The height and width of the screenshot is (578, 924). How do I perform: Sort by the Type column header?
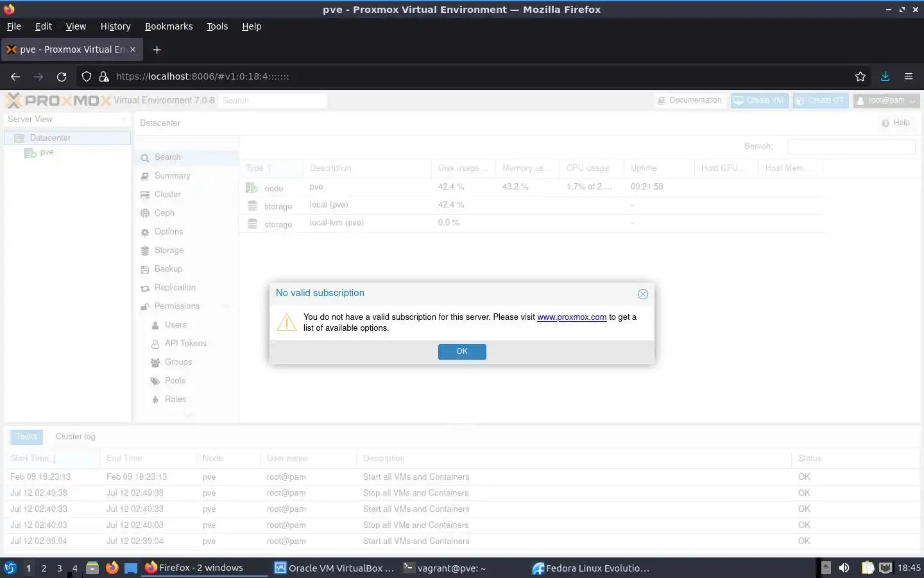(x=271, y=168)
